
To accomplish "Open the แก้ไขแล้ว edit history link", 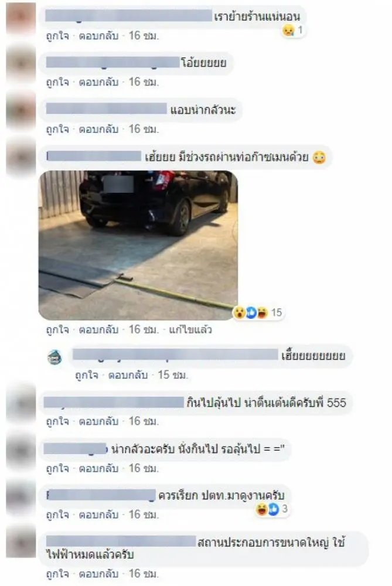I will click(x=190, y=329).
